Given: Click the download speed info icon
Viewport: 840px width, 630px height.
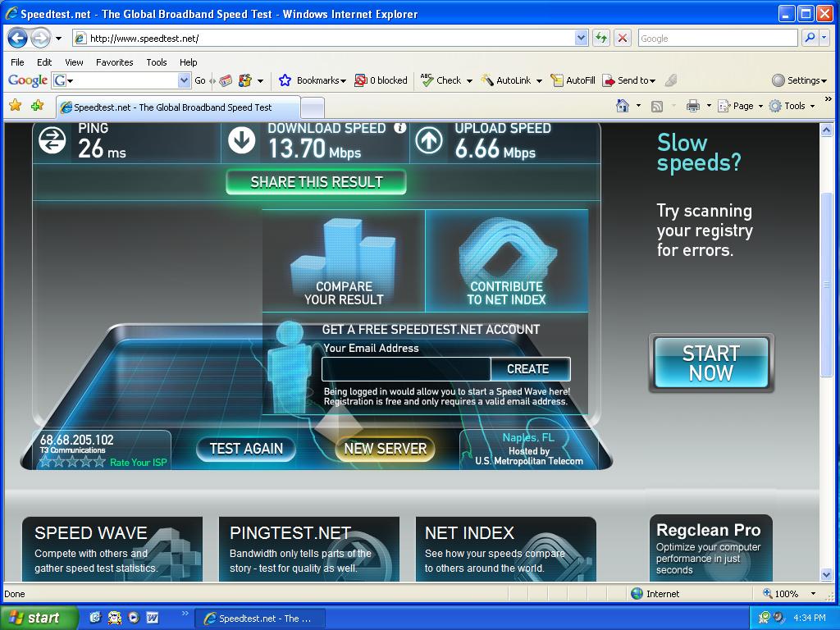Looking at the screenshot, I should (399, 128).
